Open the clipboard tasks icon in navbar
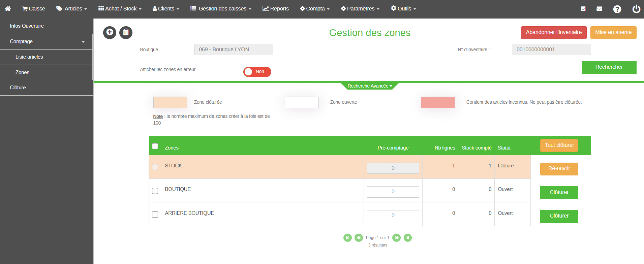The height and width of the screenshot is (264, 644). (583, 9)
